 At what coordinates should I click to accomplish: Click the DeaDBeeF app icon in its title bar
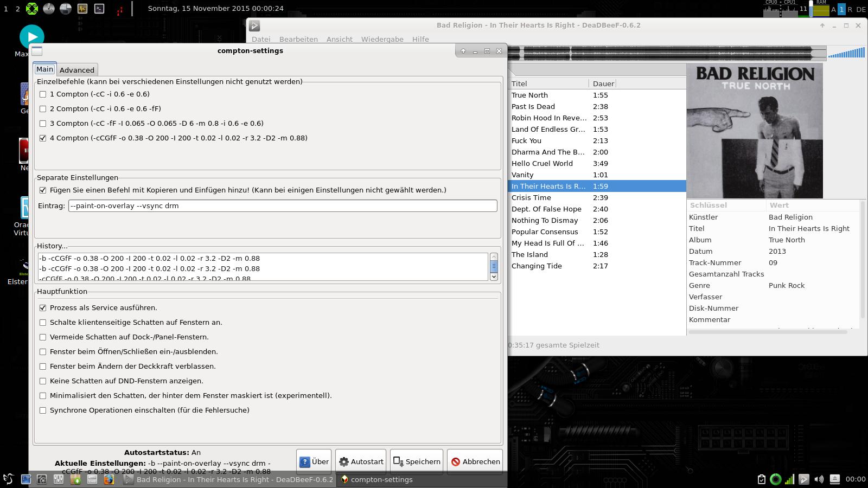pyautogui.click(x=254, y=25)
